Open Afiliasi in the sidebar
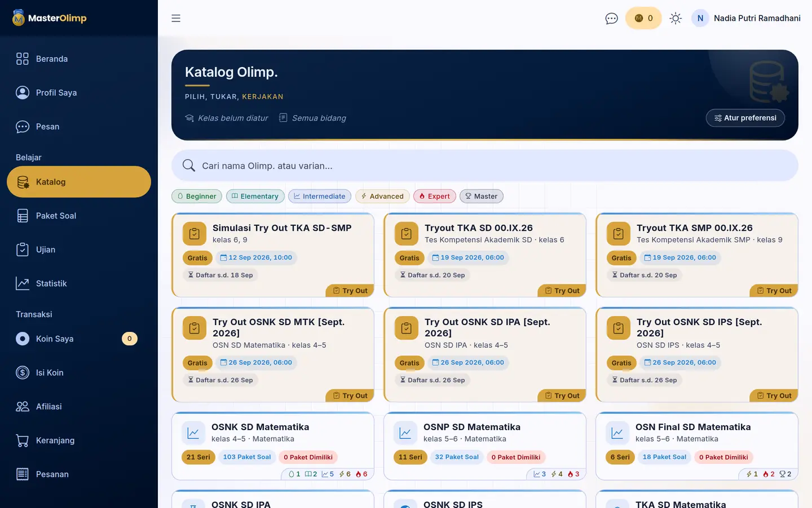Viewport: 812px width, 508px height. (79, 406)
